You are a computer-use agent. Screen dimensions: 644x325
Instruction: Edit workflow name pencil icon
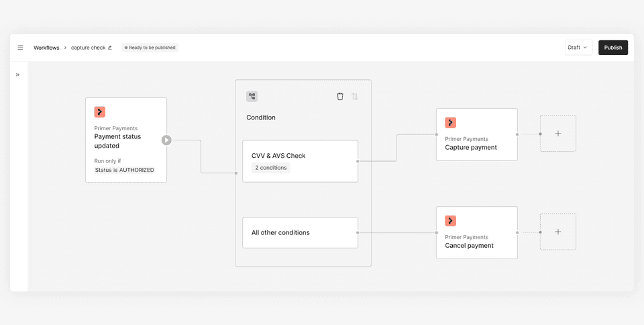pyautogui.click(x=109, y=48)
